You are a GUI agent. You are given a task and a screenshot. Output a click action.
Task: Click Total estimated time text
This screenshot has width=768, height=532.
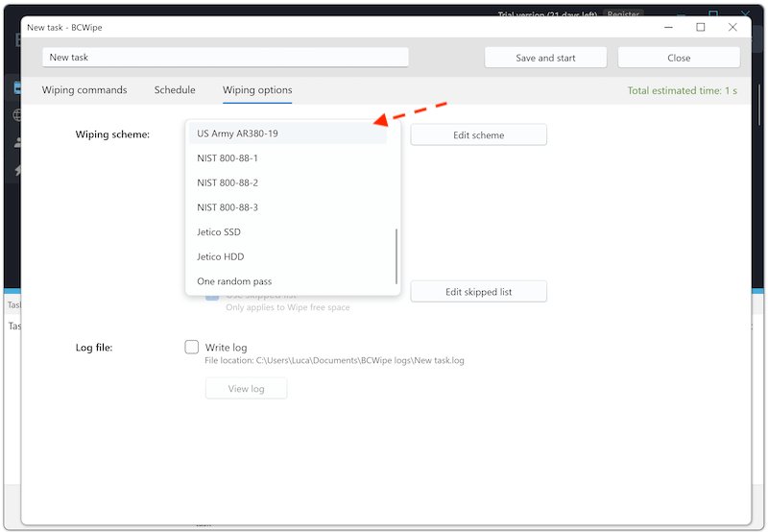(x=683, y=90)
